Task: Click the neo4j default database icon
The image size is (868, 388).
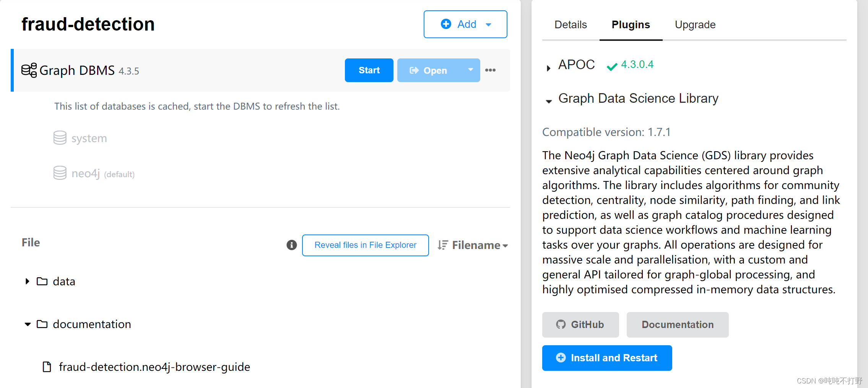Action: (60, 173)
